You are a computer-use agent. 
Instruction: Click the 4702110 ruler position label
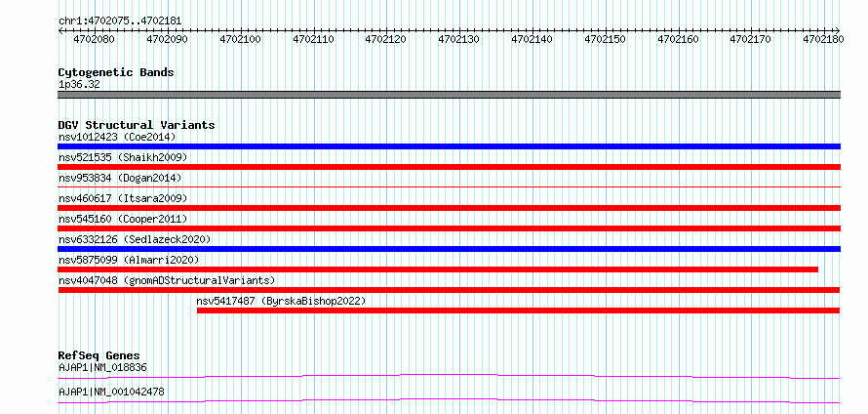pos(313,39)
